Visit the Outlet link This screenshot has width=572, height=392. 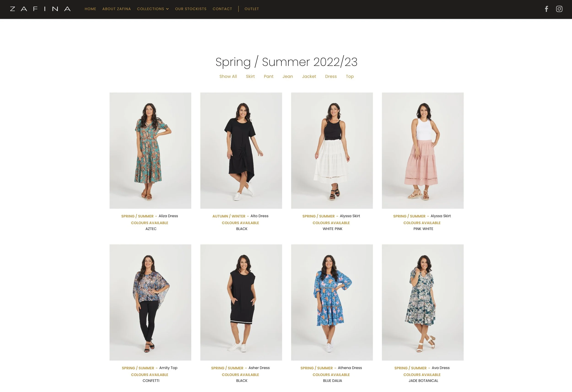[251, 9]
